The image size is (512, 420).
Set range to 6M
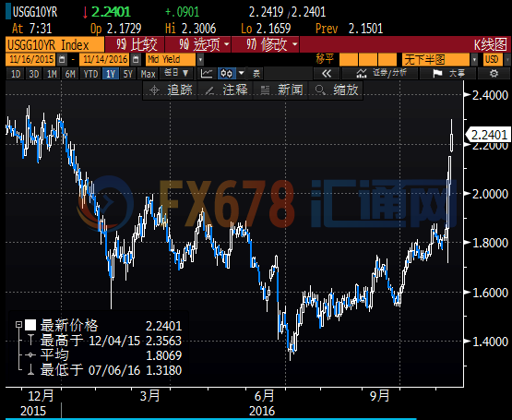pyautogui.click(x=70, y=74)
